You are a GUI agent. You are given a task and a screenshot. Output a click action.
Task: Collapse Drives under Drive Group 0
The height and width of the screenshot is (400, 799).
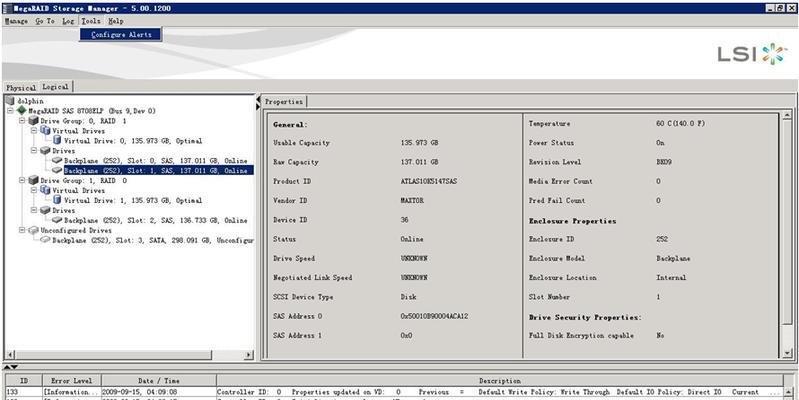tap(34, 151)
